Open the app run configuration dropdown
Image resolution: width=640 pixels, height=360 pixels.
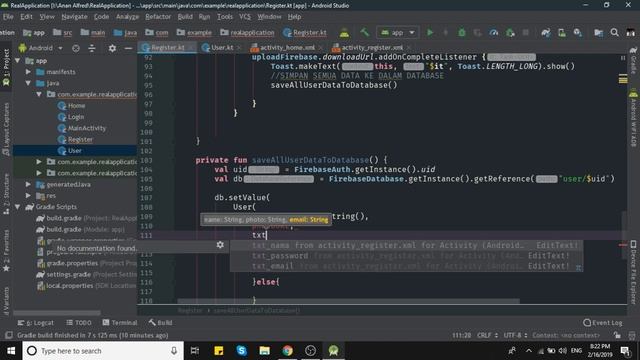tap(398, 32)
